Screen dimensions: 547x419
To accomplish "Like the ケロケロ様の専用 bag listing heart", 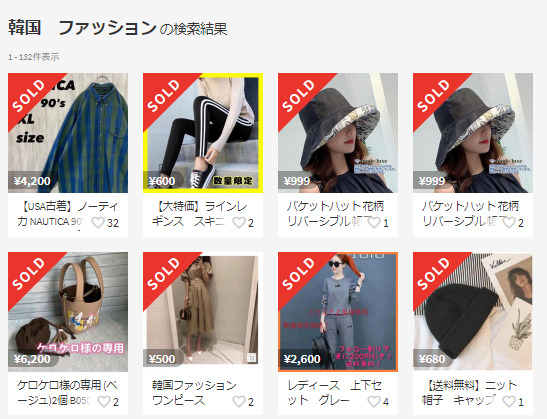I will click(104, 401).
